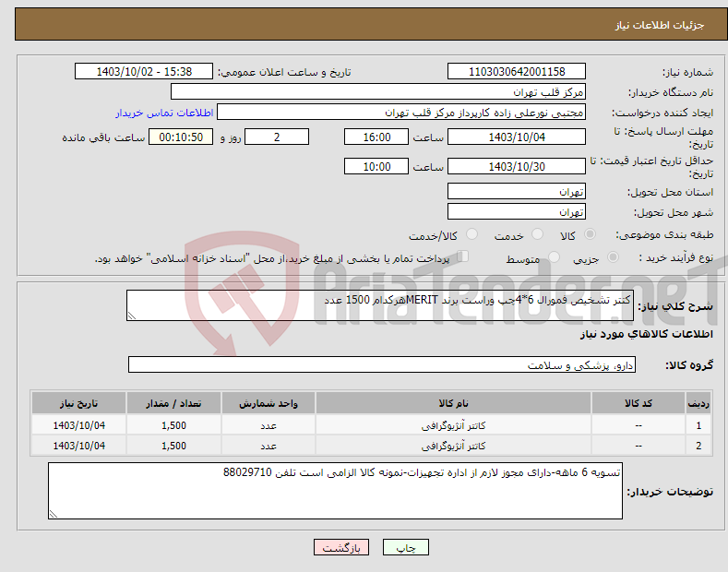Click the واحد شمارش column header
This screenshot has width=728, height=572.
pos(269,403)
